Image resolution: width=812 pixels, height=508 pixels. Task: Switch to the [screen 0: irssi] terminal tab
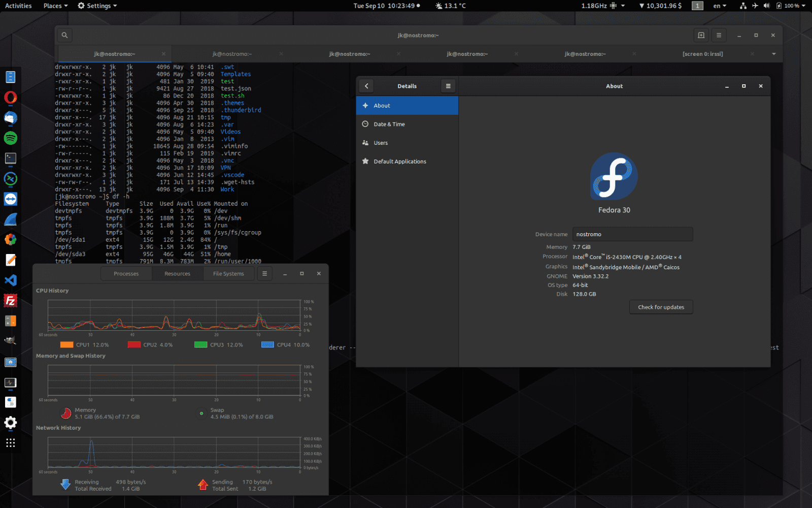click(703, 53)
